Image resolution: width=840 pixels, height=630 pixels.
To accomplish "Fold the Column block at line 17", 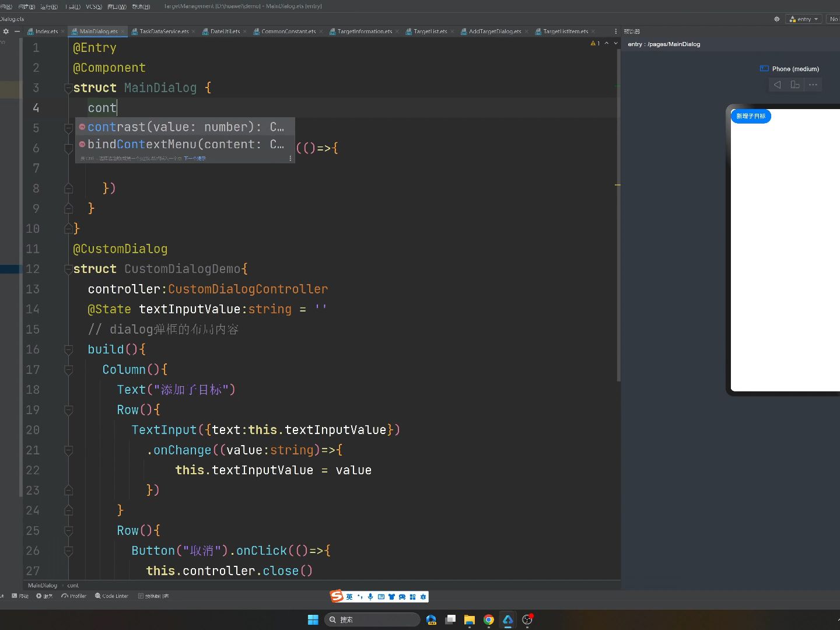I will (x=68, y=370).
